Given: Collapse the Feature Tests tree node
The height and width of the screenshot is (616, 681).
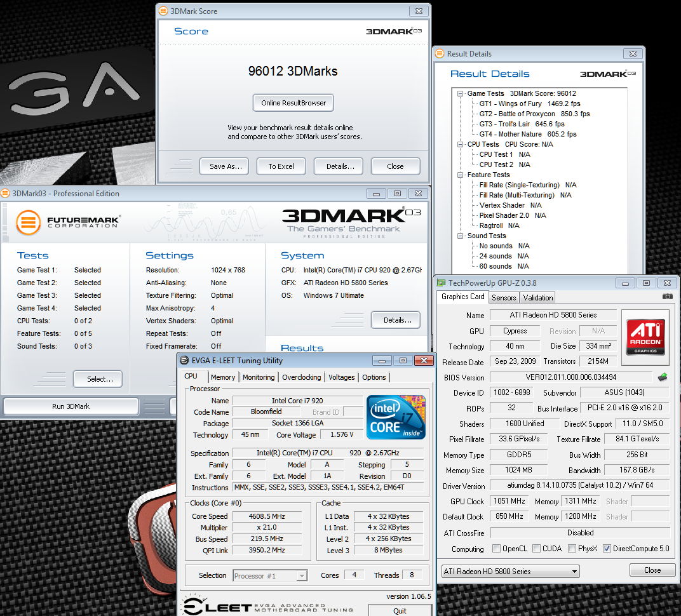Looking at the screenshot, I should [x=460, y=175].
